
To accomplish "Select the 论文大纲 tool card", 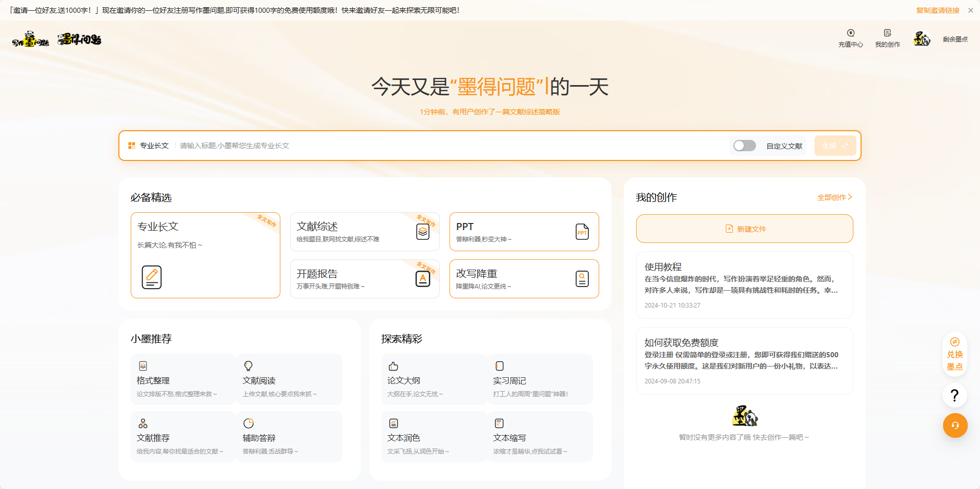I will pos(434,379).
